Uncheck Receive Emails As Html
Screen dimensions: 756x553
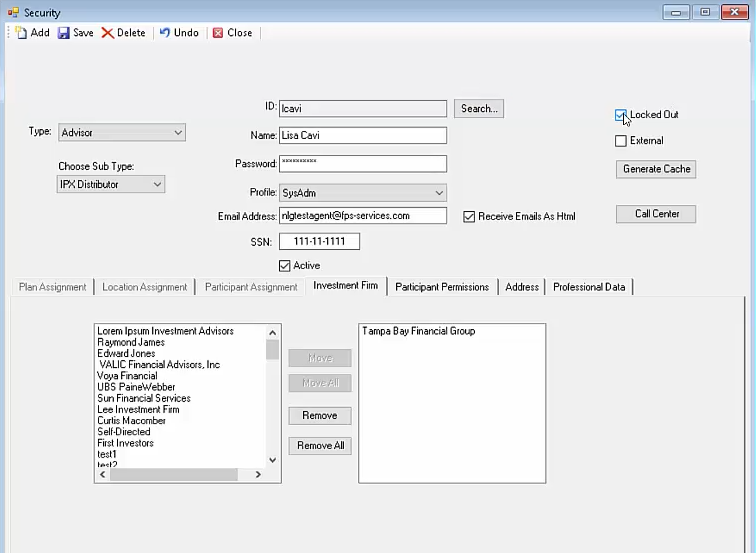click(469, 216)
